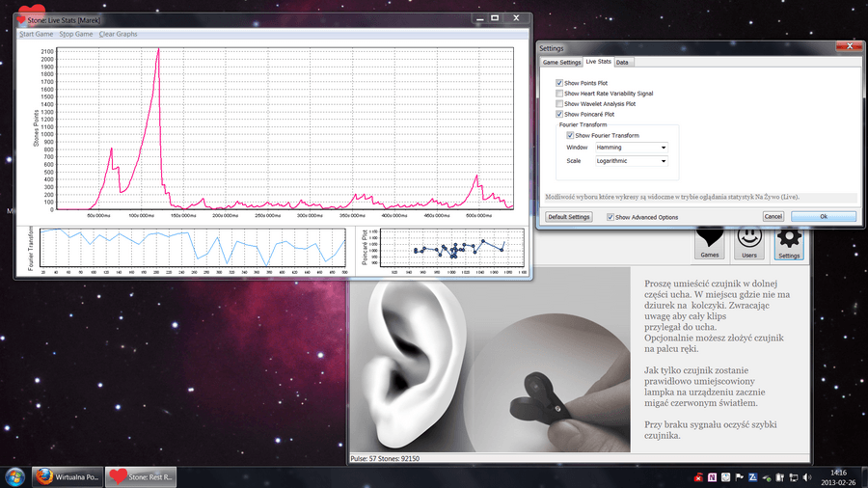The image size is (868, 488).
Task: Switch to the Data tab
Action: pyautogui.click(x=622, y=63)
